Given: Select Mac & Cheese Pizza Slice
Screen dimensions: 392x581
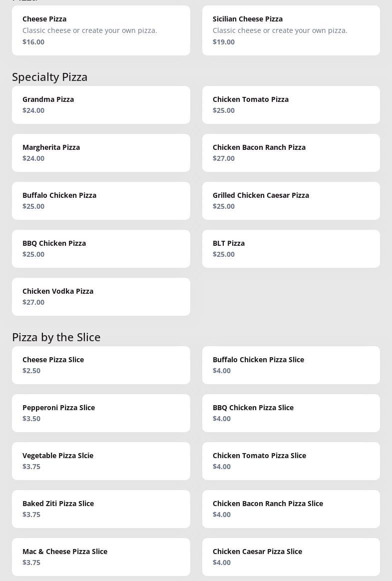Looking at the screenshot, I should 101,557.
